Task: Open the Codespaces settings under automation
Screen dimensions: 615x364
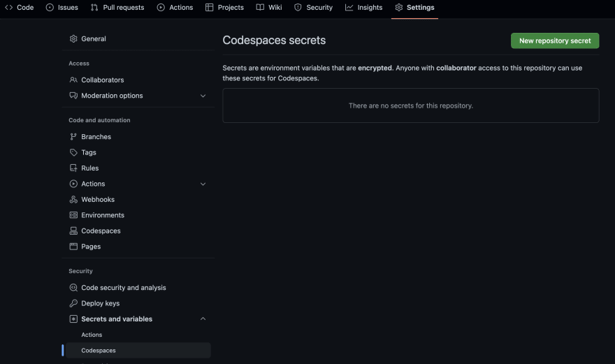Action: coord(101,231)
